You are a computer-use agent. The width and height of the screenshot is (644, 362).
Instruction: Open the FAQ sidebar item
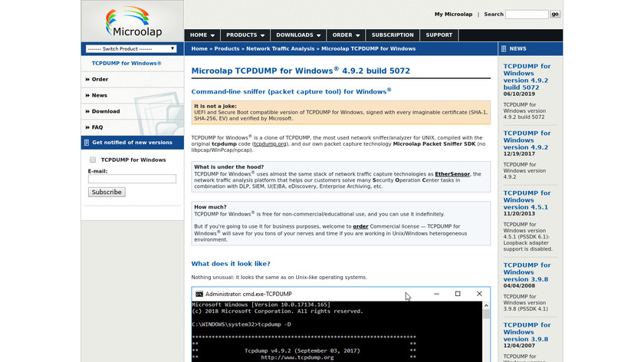tap(97, 127)
